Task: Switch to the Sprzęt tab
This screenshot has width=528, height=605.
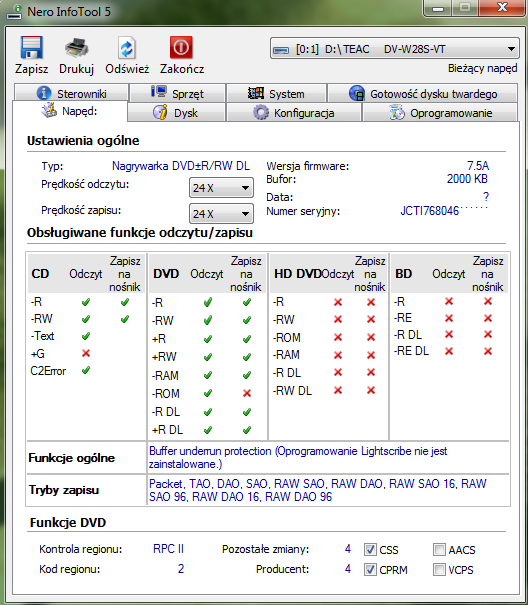Action: (177, 93)
